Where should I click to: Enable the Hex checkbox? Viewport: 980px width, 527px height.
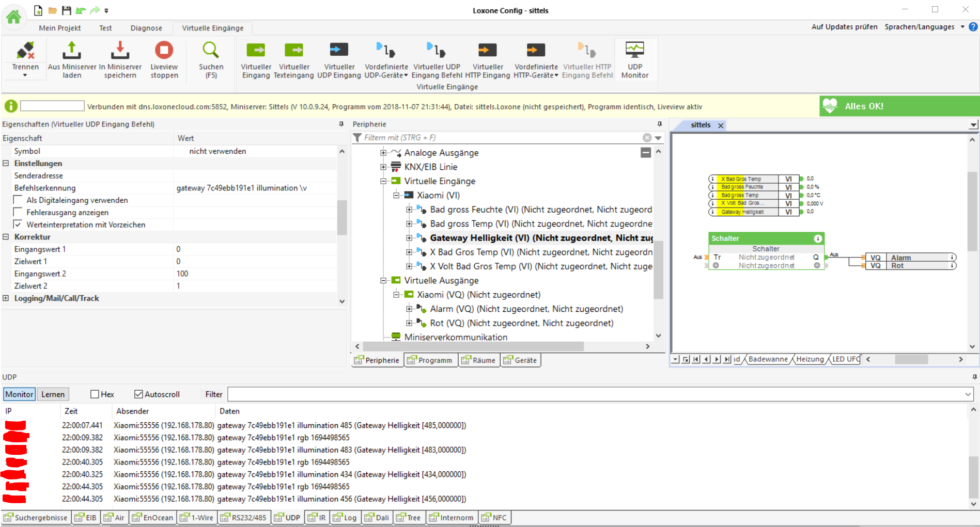coord(95,394)
